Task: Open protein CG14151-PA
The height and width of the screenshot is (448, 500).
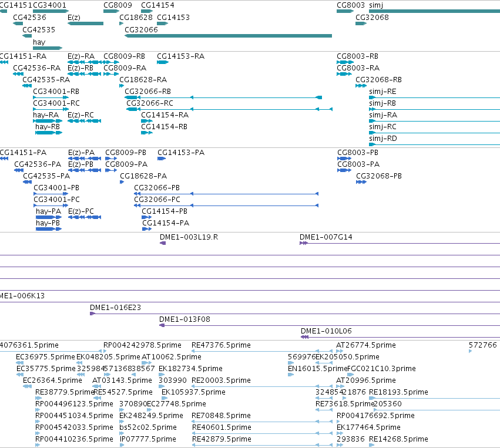Action: (24, 153)
